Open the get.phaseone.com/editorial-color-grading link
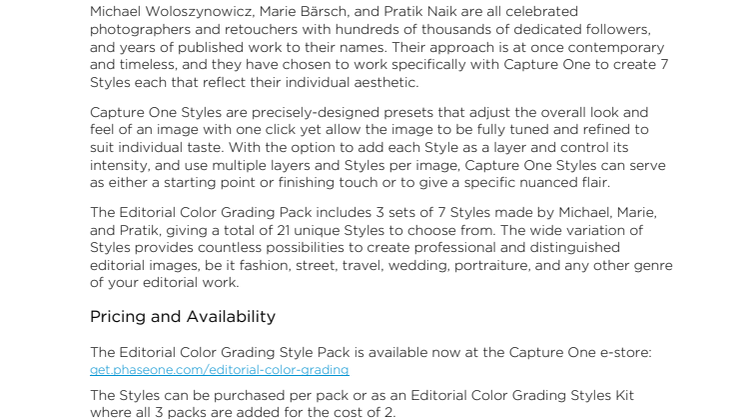Image resolution: width=746 pixels, height=419 pixels. [x=219, y=370]
